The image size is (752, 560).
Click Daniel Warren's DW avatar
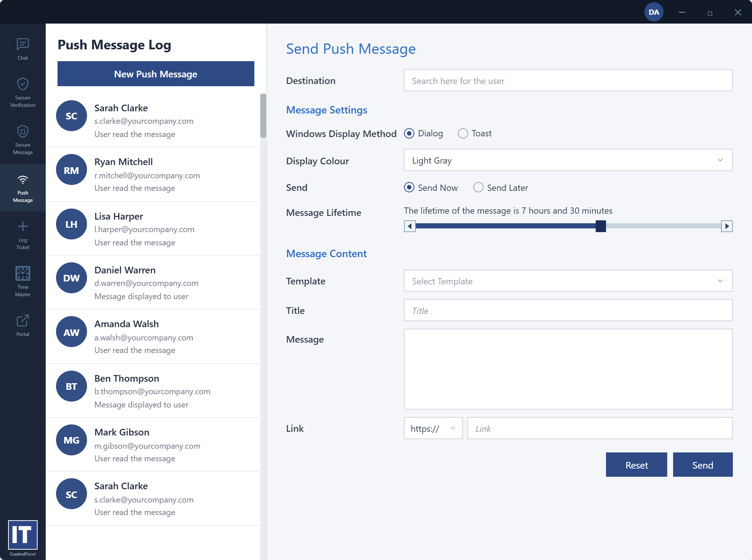[72, 277]
